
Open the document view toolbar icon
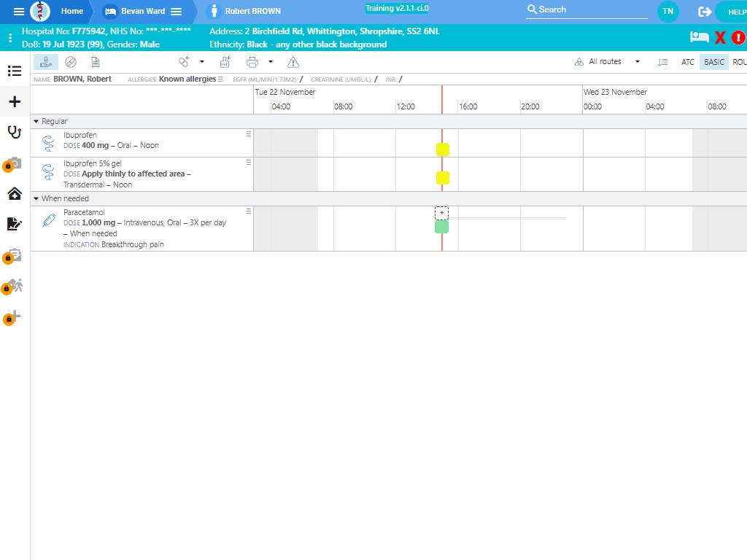click(x=96, y=63)
